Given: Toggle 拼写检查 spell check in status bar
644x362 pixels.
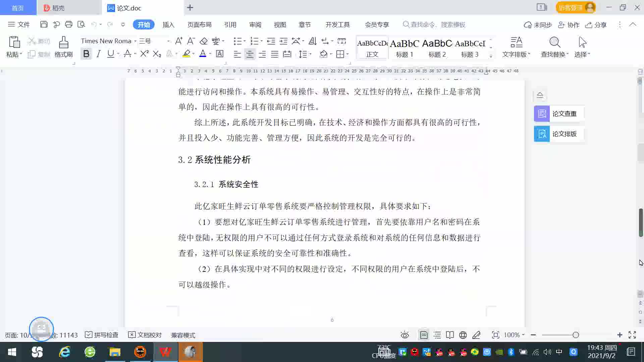Looking at the screenshot, I should (x=102, y=335).
